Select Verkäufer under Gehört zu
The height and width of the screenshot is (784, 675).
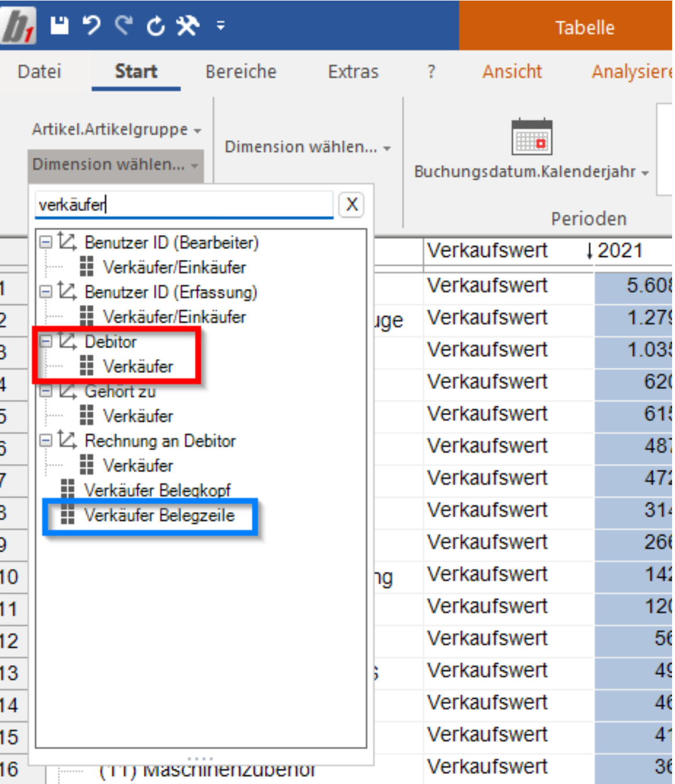(x=138, y=416)
